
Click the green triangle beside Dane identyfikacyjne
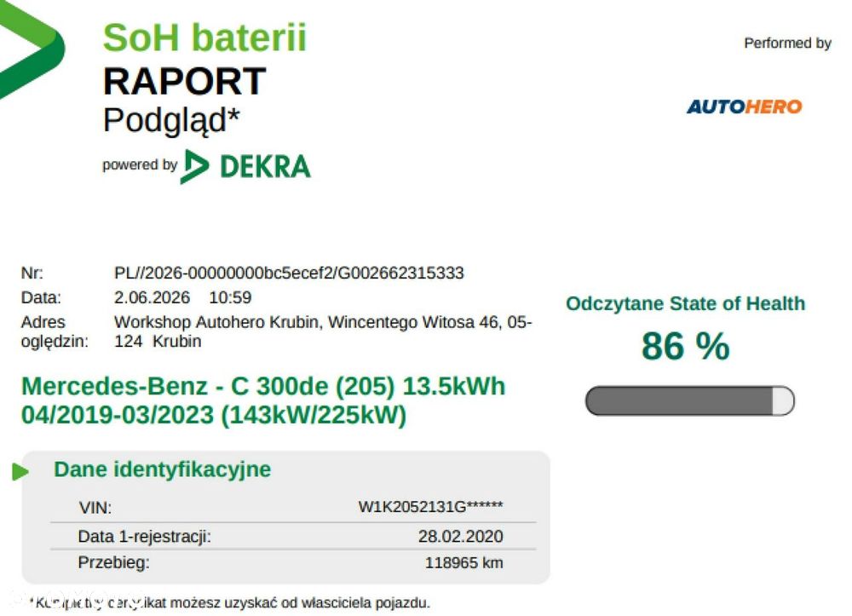click(20, 471)
